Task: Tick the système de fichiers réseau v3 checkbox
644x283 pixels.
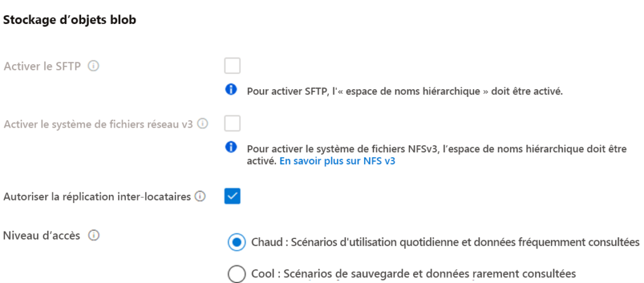Action: [233, 123]
